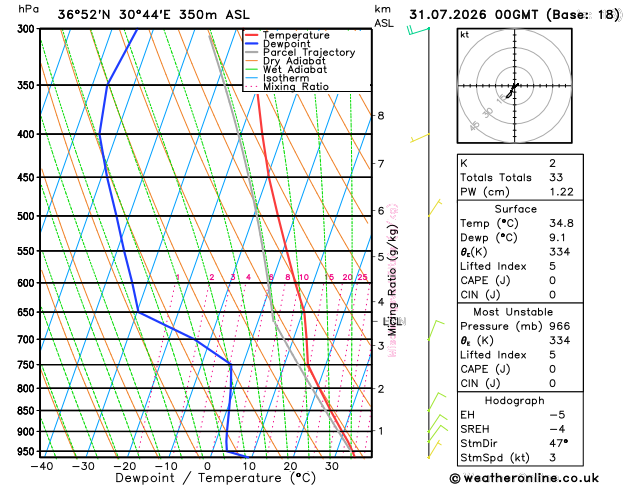Image resolution: width=629 pixels, height=486 pixels.
Task: Click the 2 km altitude label
Action: click(381, 389)
